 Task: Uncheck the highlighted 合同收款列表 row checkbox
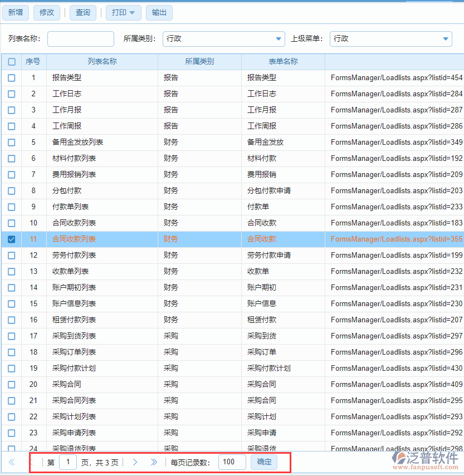click(x=11, y=239)
